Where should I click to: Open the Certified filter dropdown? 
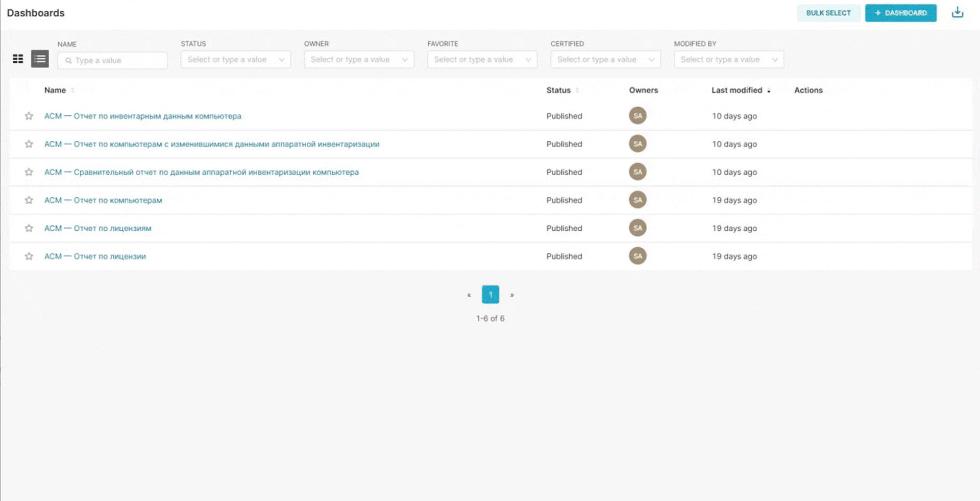click(605, 60)
